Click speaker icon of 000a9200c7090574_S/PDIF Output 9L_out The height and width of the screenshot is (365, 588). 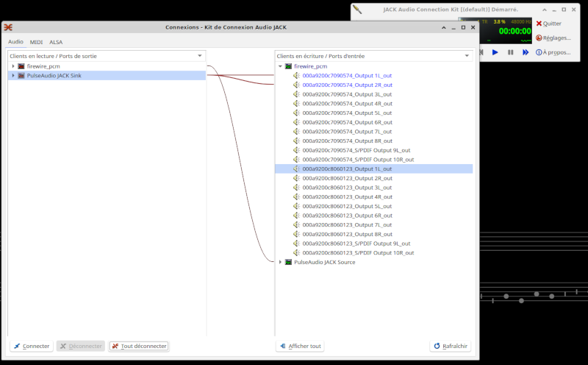pyautogui.click(x=296, y=150)
